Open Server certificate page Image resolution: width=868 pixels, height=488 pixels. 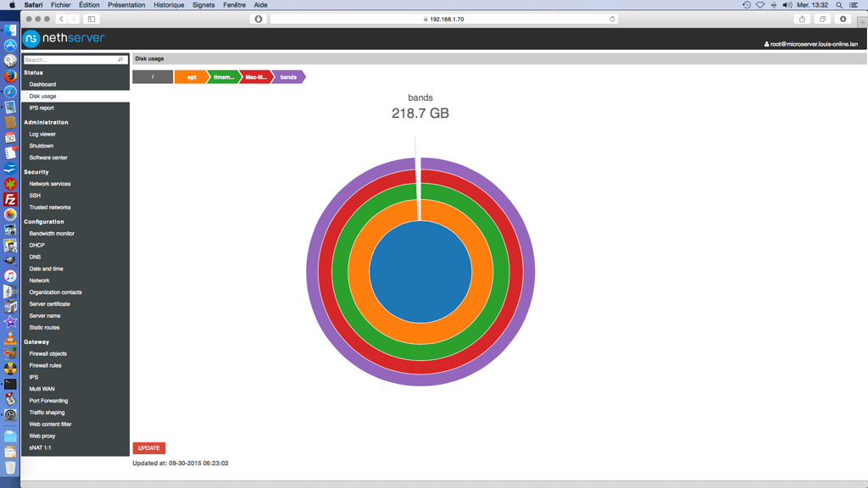click(50, 304)
